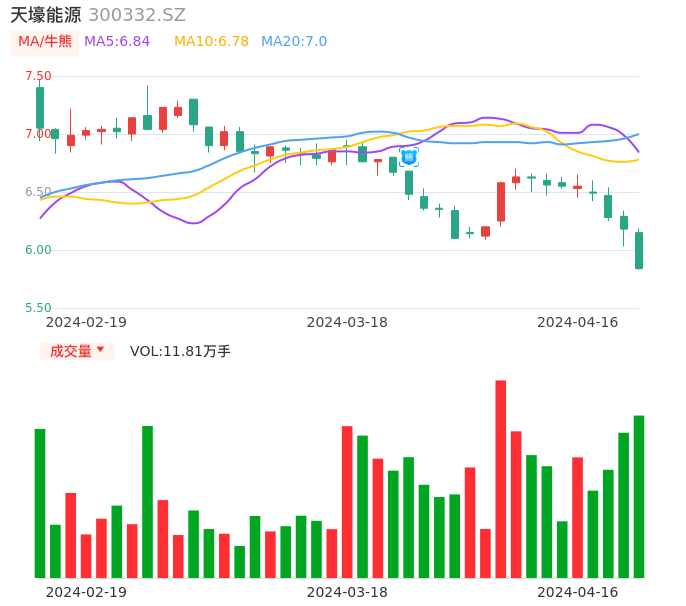Click the 2024-03-18 date under price chart
686x606 pixels.
coord(347,322)
